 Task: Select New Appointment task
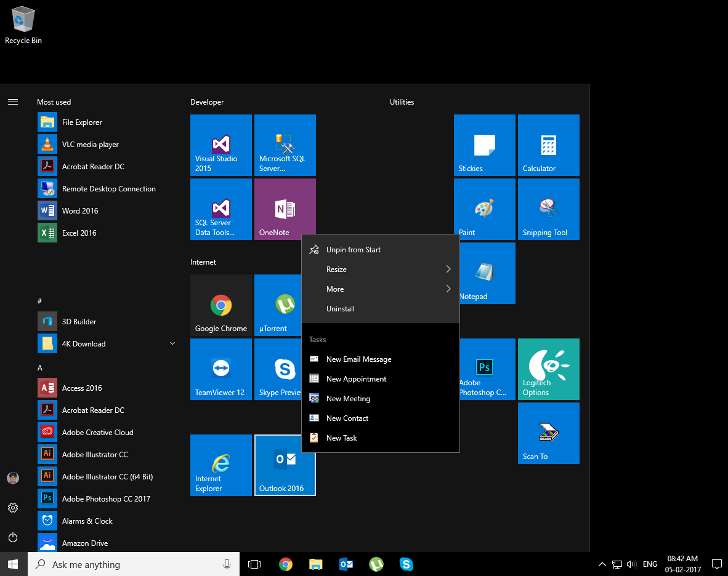pyautogui.click(x=381, y=379)
